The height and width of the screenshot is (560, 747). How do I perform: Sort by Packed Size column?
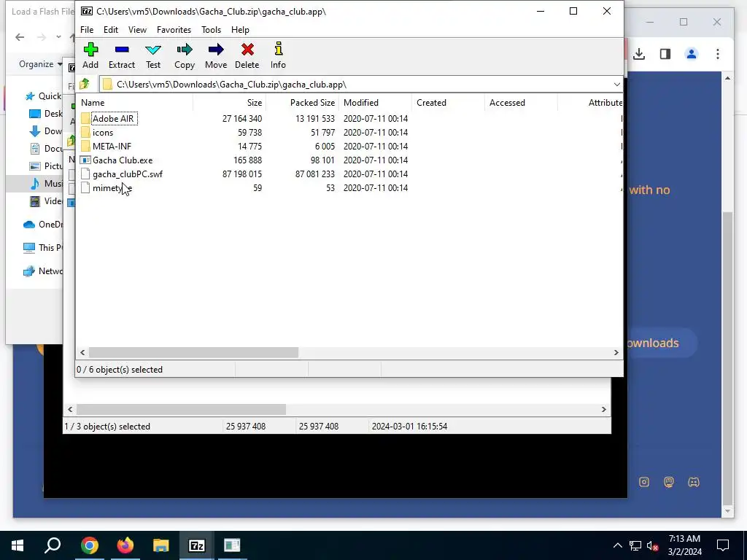tap(302, 102)
